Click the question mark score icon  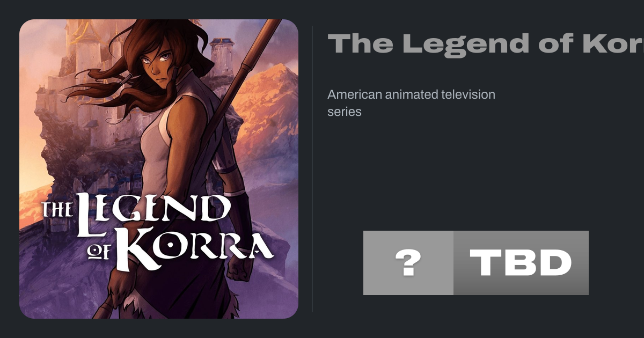pos(408,263)
